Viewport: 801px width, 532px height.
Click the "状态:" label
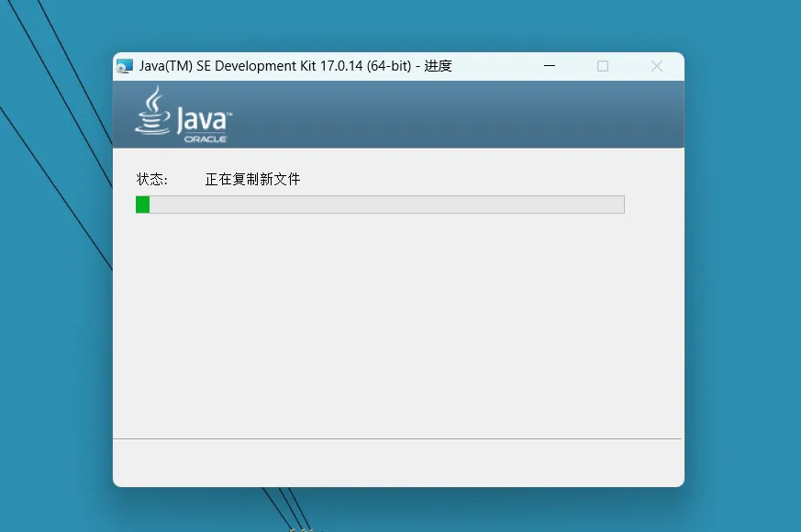pyautogui.click(x=151, y=179)
